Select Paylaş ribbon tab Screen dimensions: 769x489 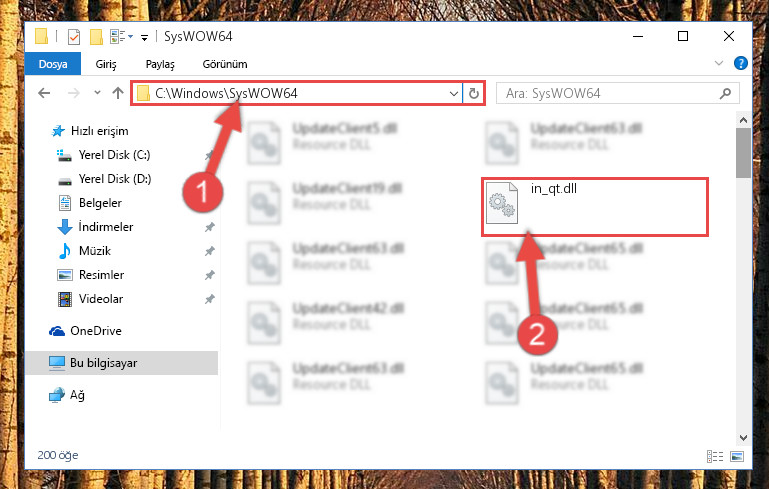[x=160, y=64]
